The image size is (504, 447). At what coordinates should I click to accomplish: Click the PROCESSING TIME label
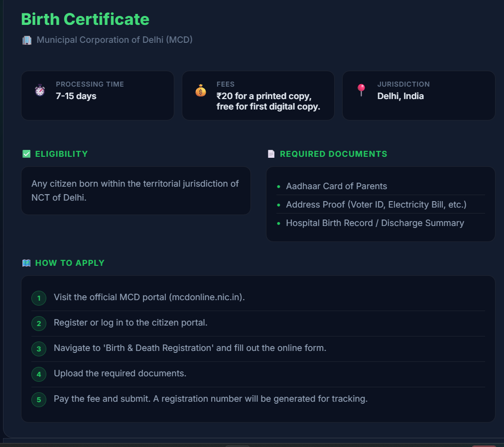[90, 84]
